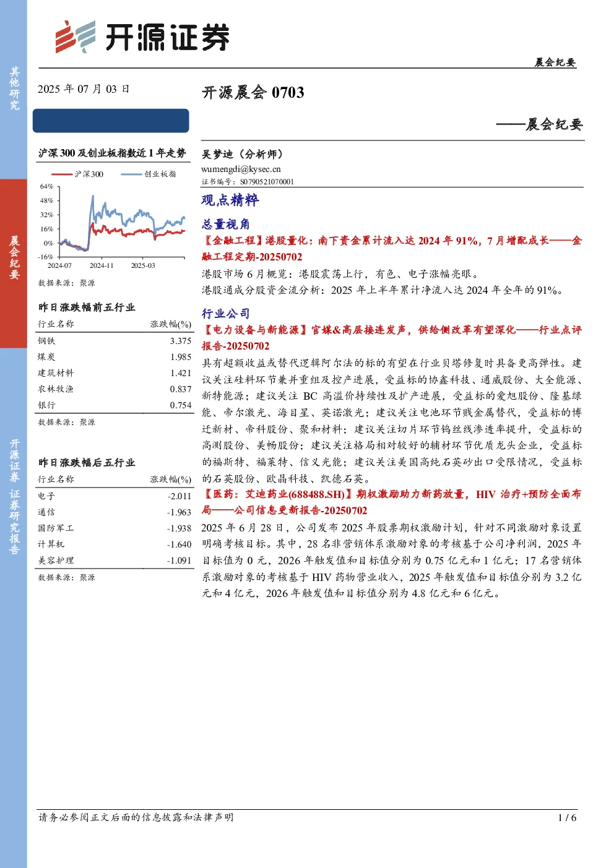Click the 电子 row in bottom-five table
The image size is (614, 868).
coord(115,496)
